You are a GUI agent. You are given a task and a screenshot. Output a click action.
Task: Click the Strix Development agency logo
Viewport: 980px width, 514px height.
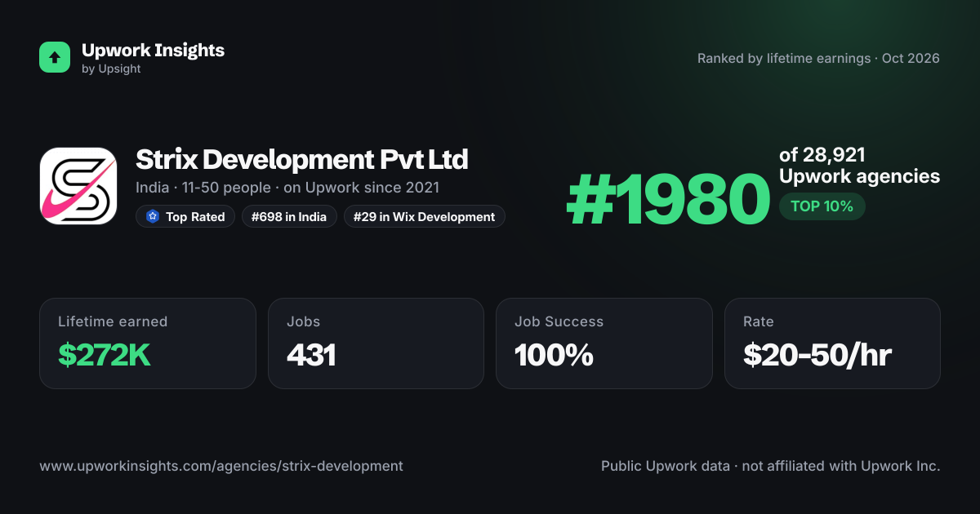point(78,186)
